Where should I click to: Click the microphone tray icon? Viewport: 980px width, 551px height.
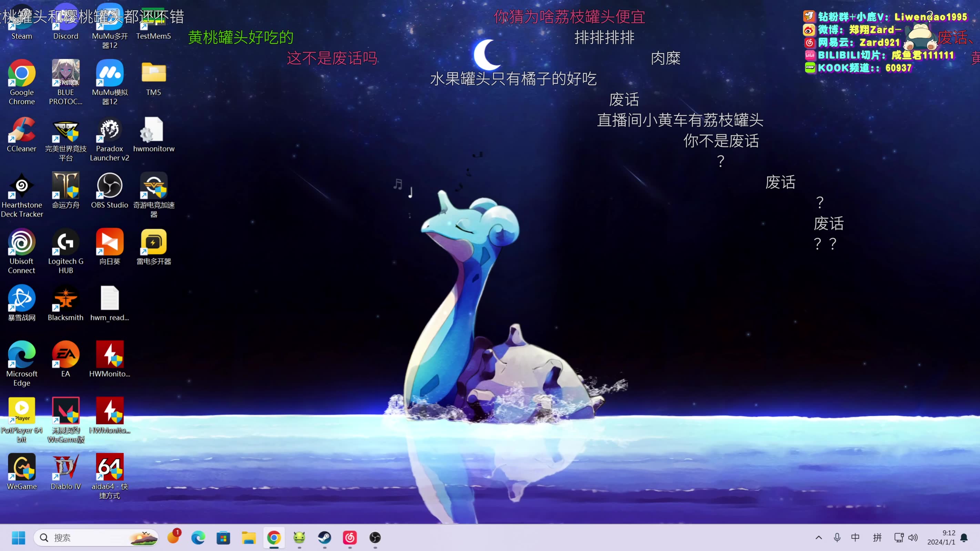click(x=837, y=538)
